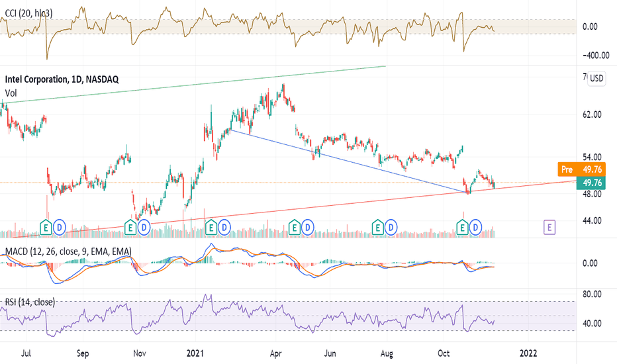Open the USD currency selector
The image size is (617, 364).
[596, 78]
